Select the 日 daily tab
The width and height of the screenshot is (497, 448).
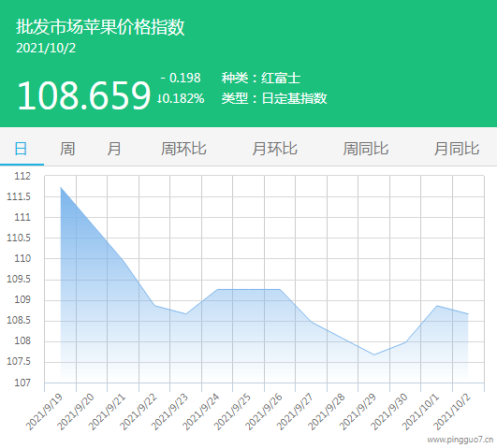pos(21,149)
